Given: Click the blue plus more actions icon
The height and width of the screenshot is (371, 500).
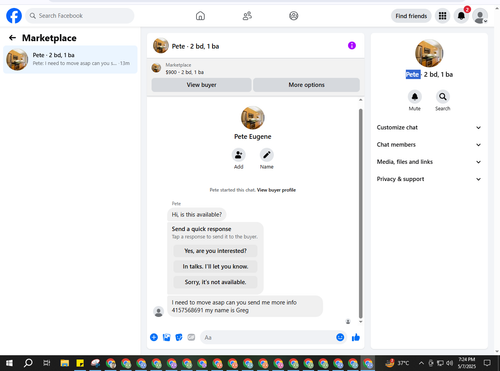Looking at the screenshot, I should 154,337.
